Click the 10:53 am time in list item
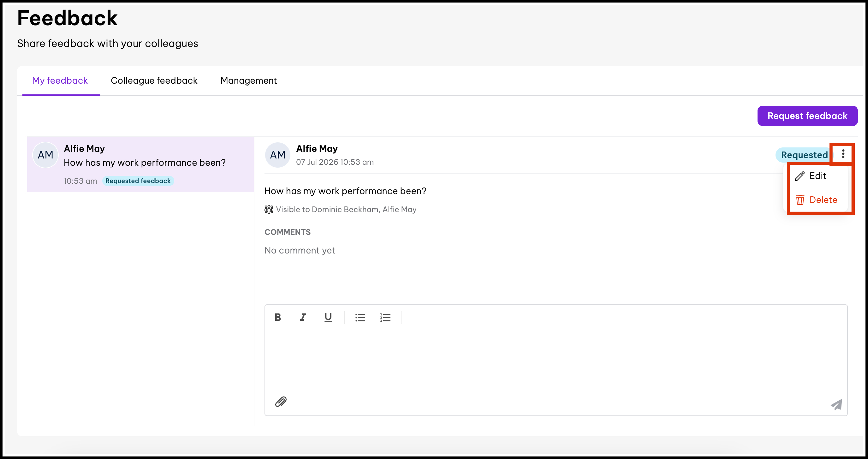The width and height of the screenshot is (868, 459). coord(80,181)
